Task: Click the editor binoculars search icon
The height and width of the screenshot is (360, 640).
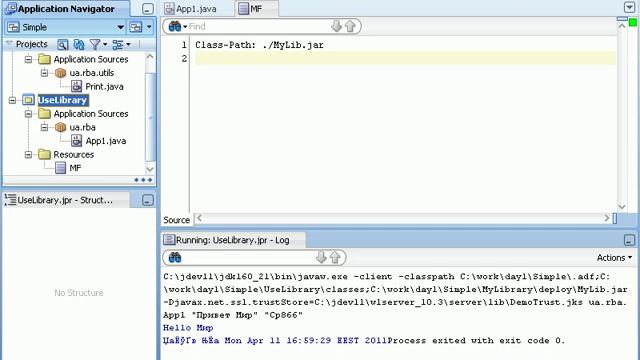Action: (175, 27)
